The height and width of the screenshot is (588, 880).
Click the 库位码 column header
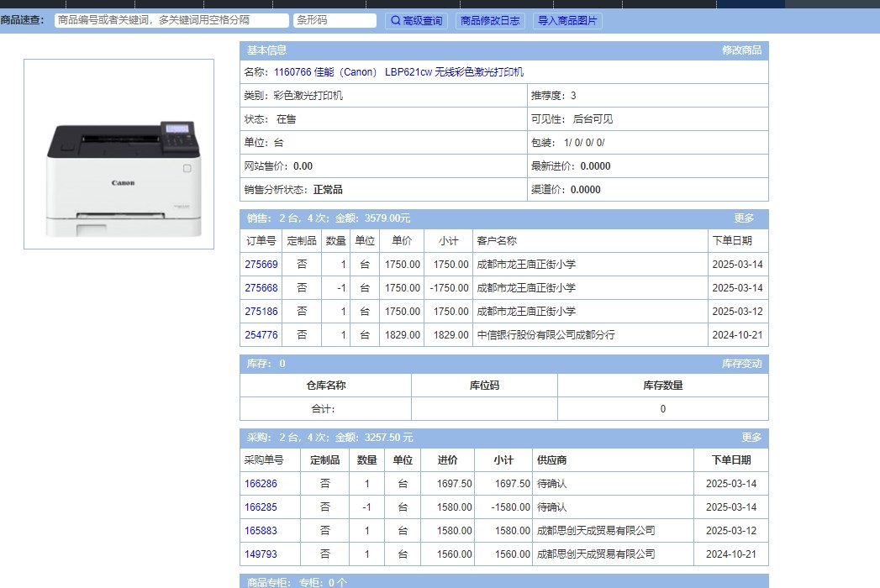tap(484, 386)
